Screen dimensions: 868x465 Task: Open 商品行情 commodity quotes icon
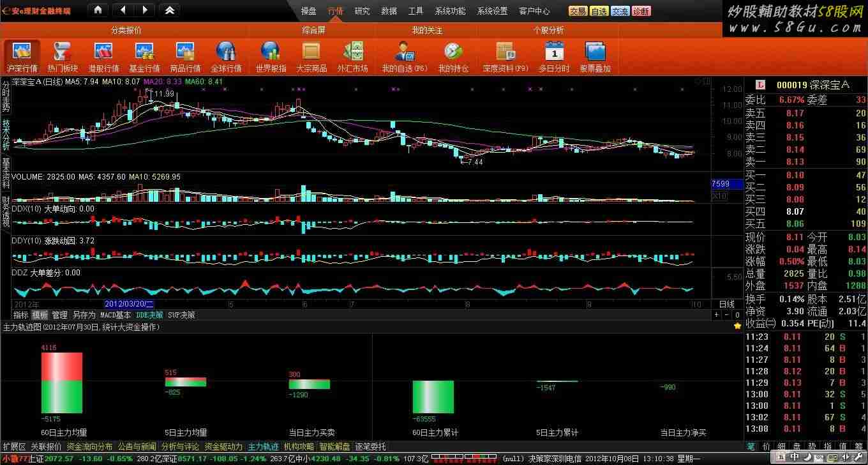[x=185, y=56]
